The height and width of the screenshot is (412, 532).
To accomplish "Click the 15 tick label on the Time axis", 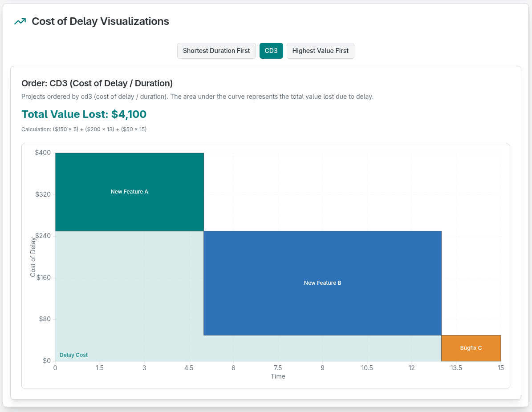I will tap(501, 368).
